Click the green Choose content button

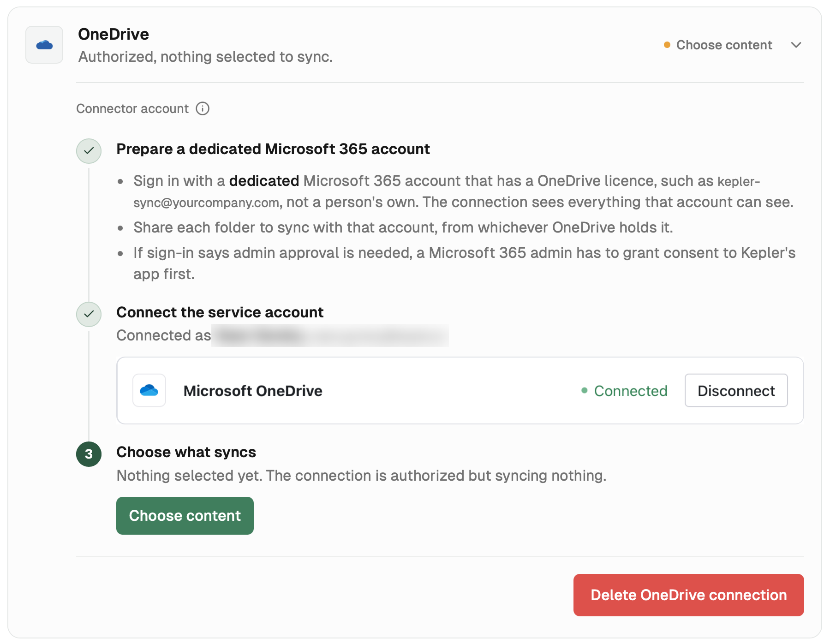click(x=185, y=515)
